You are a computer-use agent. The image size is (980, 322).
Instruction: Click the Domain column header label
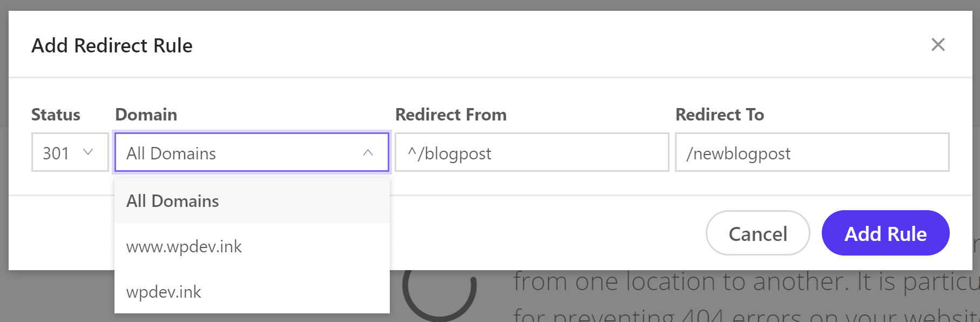click(146, 115)
